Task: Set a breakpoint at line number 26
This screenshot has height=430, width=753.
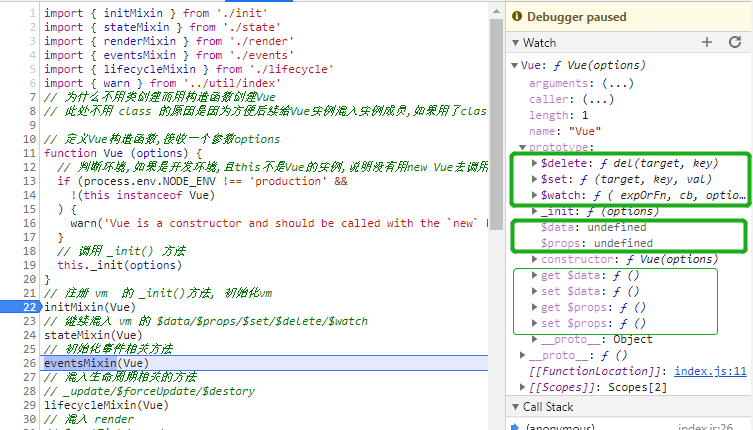Action: [29, 363]
